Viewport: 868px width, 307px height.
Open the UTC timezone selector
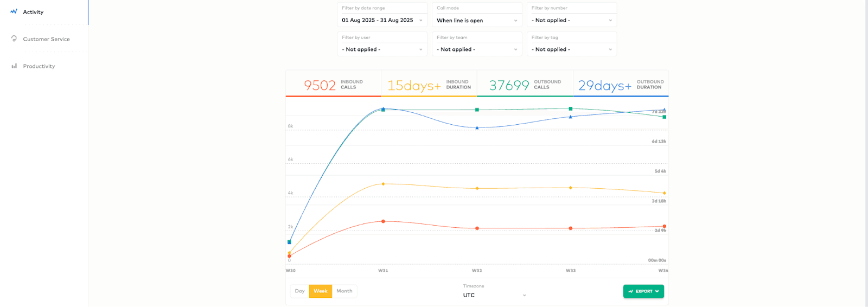494,295
